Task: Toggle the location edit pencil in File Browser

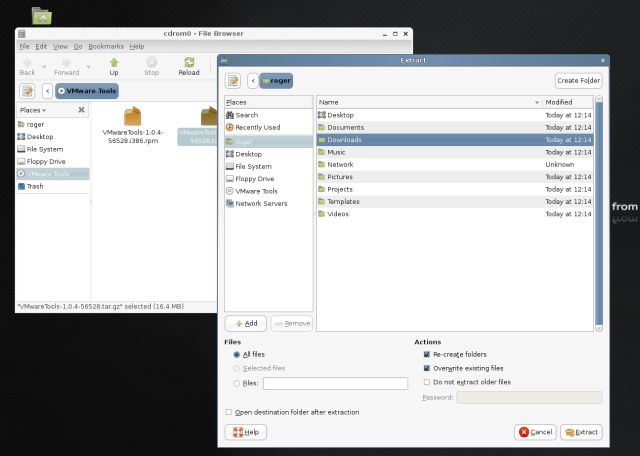Action: pos(27,91)
